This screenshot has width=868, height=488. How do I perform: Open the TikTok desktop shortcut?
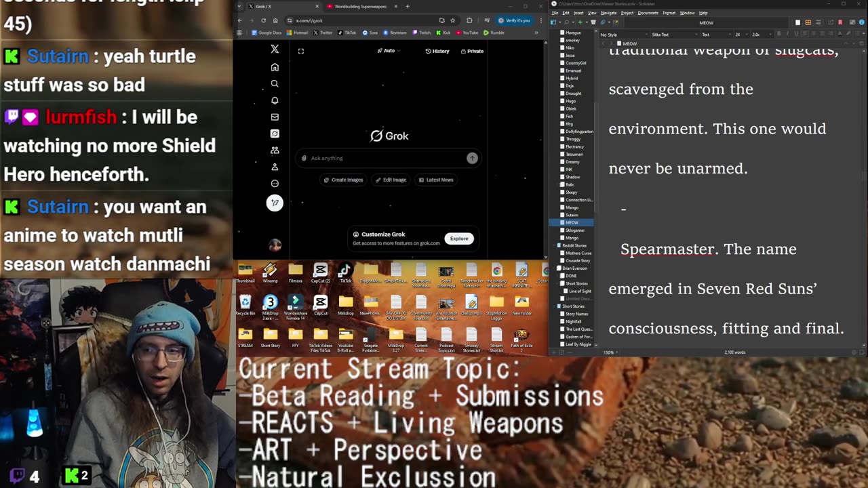tap(346, 273)
